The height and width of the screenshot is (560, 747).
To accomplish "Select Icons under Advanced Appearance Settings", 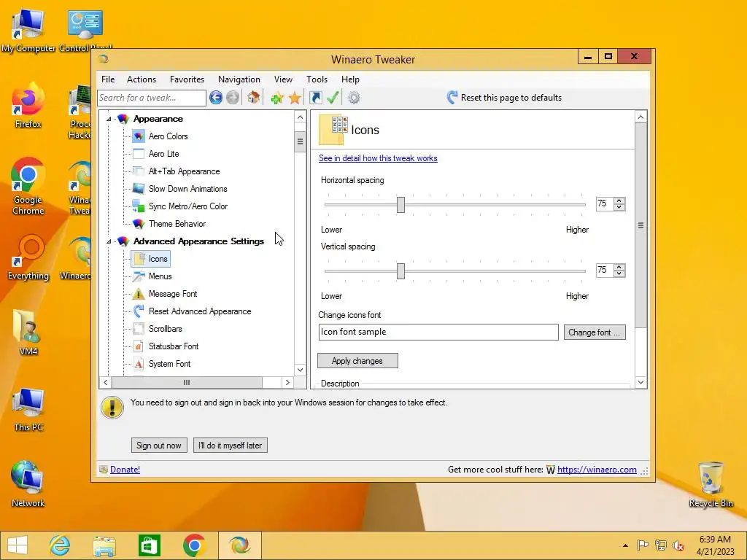I will 158,259.
